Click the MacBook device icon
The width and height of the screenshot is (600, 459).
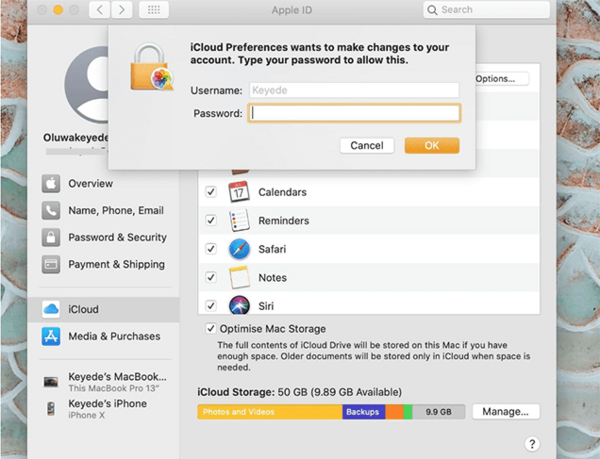tap(51, 382)
